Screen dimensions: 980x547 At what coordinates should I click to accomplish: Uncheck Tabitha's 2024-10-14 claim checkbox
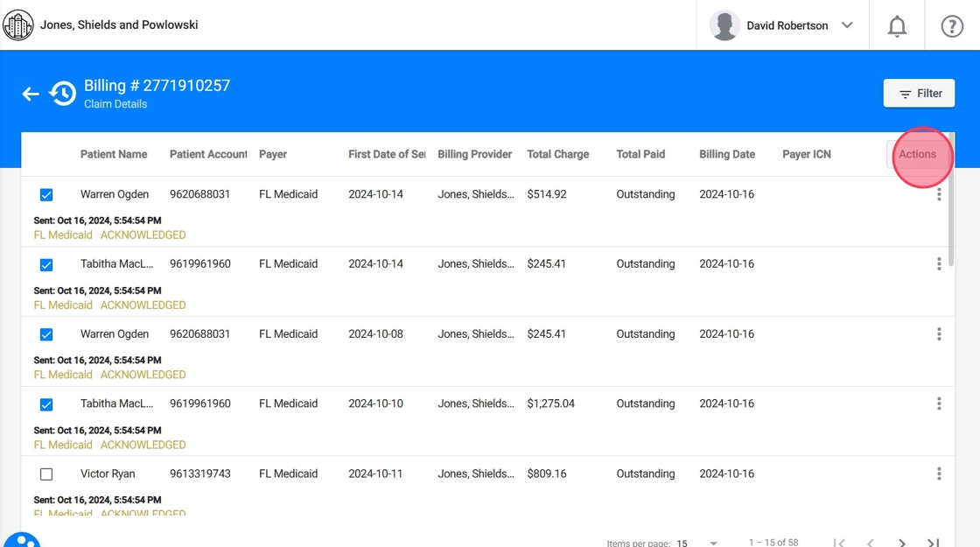[x=46, y=265]
